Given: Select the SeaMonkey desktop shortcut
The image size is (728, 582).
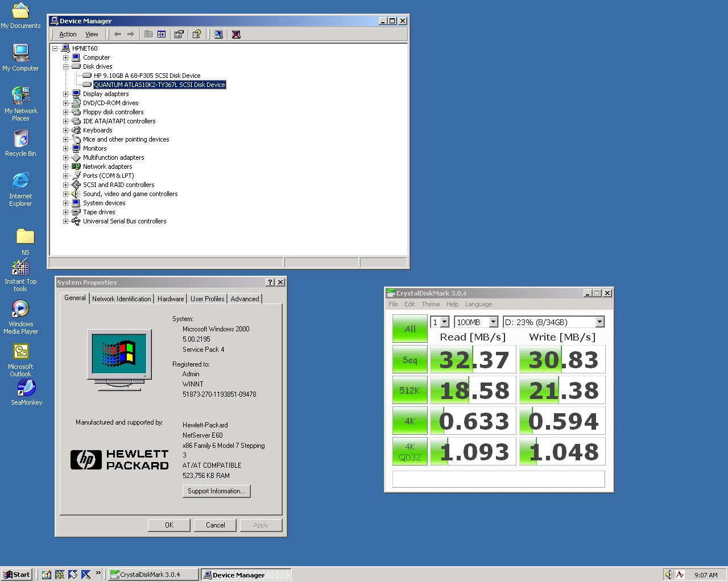Looking at the screenshot, I should click(26, 392).
